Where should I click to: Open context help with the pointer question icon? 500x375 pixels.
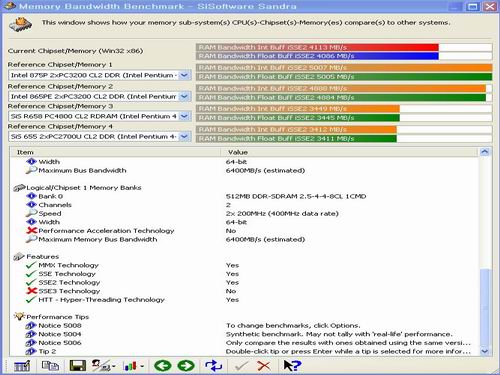[x=292, y=365]
